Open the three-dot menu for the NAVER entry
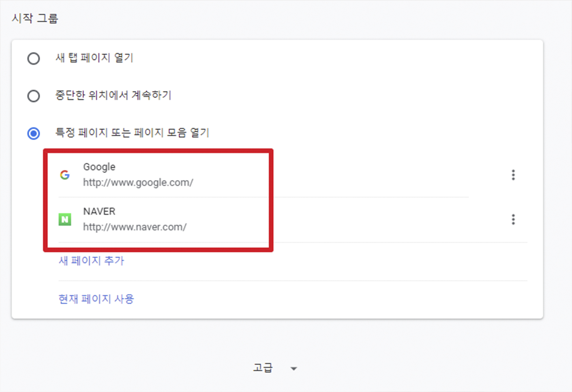This screenshot has height=392, width=572. click(x=513, y=220)
